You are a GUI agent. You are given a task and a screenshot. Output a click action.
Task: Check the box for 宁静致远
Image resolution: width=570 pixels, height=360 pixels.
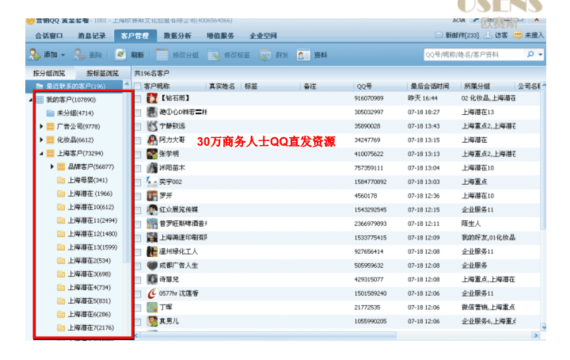138,127
